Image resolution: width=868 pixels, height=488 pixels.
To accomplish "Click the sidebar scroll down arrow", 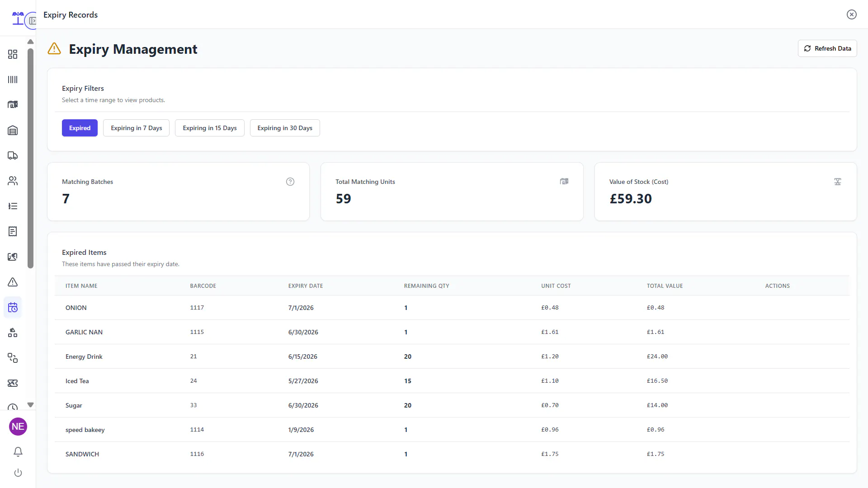I will [x=30, y=405].
